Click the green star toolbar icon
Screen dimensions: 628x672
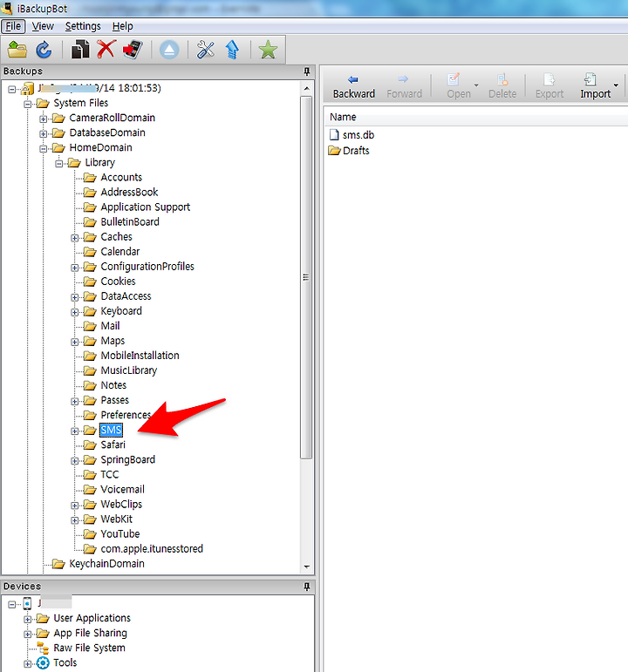point(268,50)
